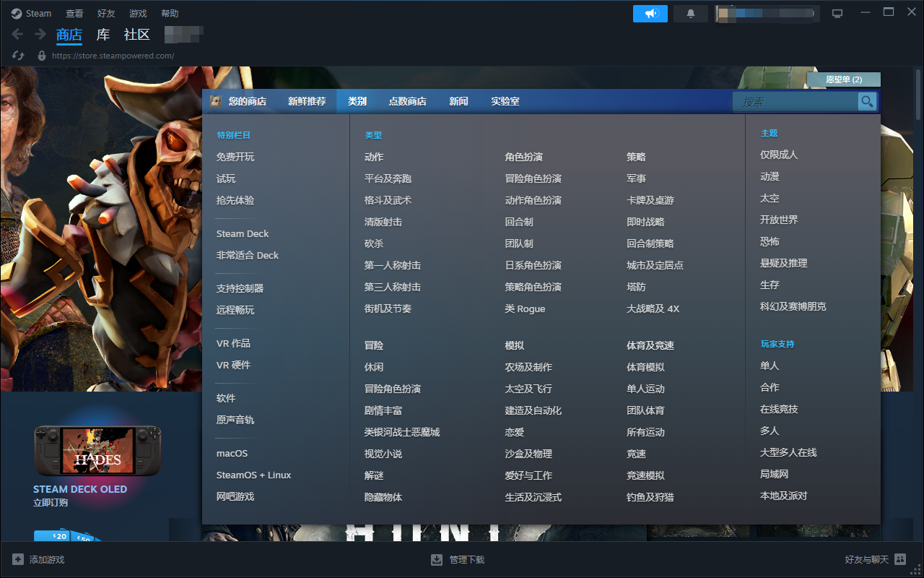This screenshot has width=924, height=578.
Task: Open the 查看 menu
Action: point(74,14)
